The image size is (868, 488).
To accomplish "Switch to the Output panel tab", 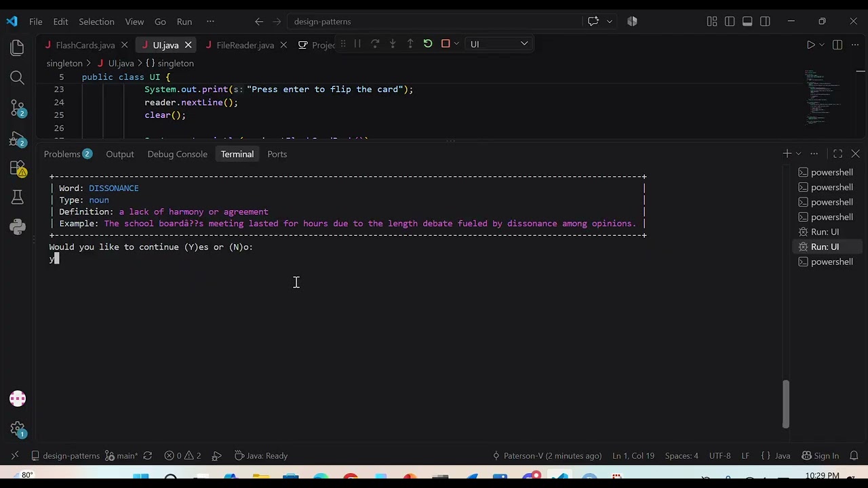I will 120,154.
